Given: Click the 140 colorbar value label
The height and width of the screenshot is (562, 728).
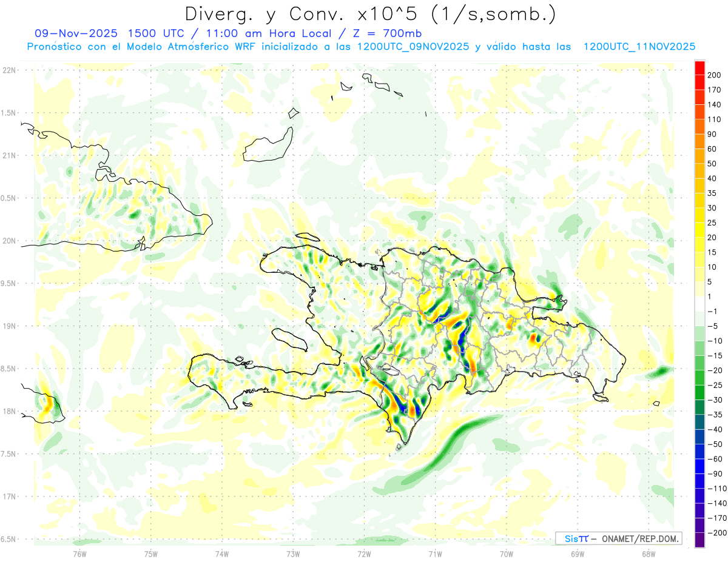Looking at the screenshot, I should pyautogui.click(x=714, y=104).
